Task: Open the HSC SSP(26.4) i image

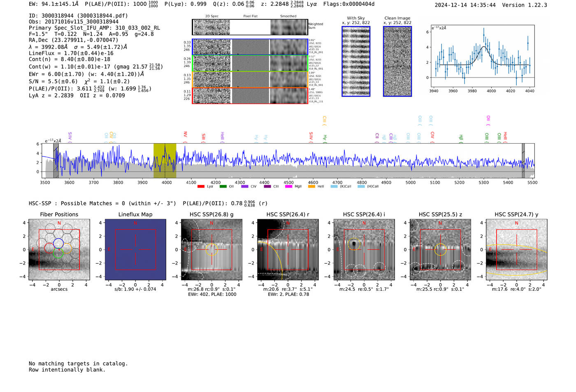Action: tap(364, 250)
